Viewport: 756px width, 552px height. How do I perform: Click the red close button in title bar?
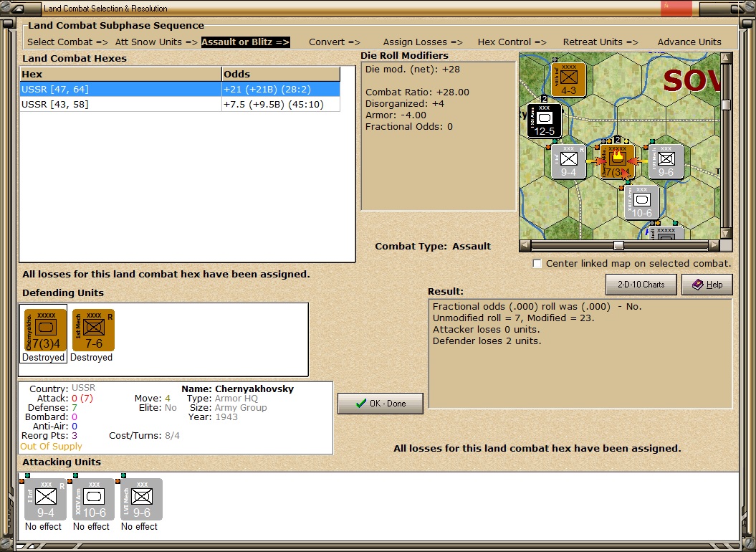pos(676,8)
